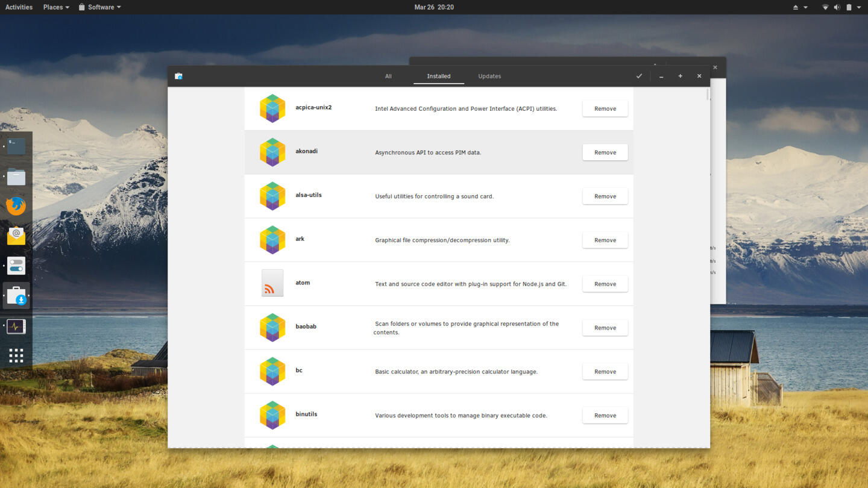Image resolution: width=868 pixels, height=488 pixels.
Task: Maximize the Software window with the plus button
Action: (x=680, y=76)
